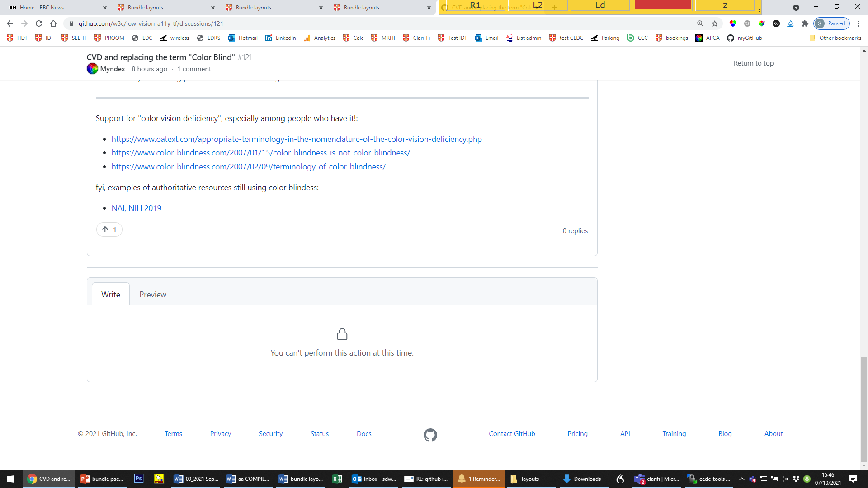Open the LinkedIn bookmark
The height and width of the screenshot is (488, 868).
tap(281, 38)
